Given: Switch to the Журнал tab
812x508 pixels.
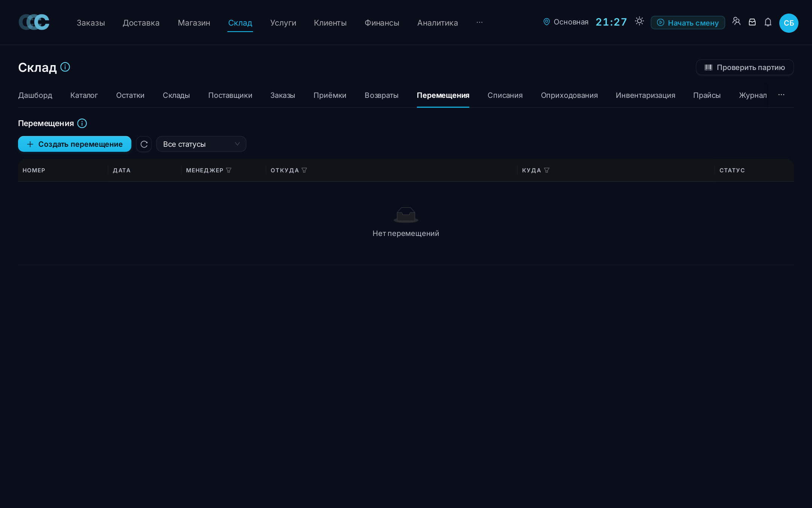Looking at the screenshot, I should point(753,95).
